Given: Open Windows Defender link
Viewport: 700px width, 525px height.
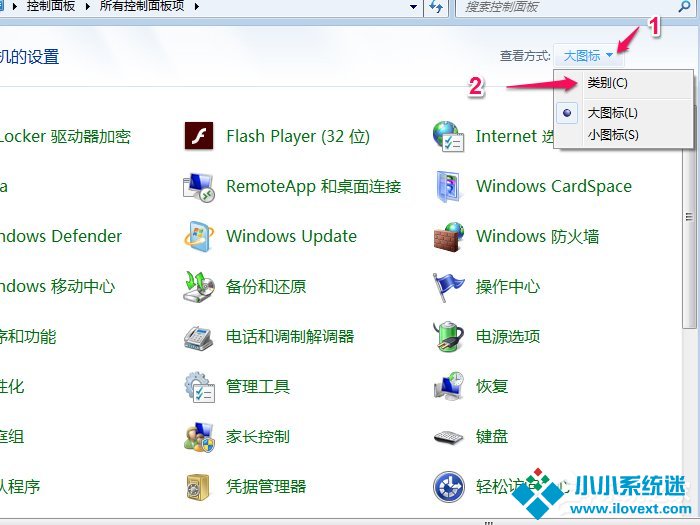Looking at the screenshot, I should point(61,236).
